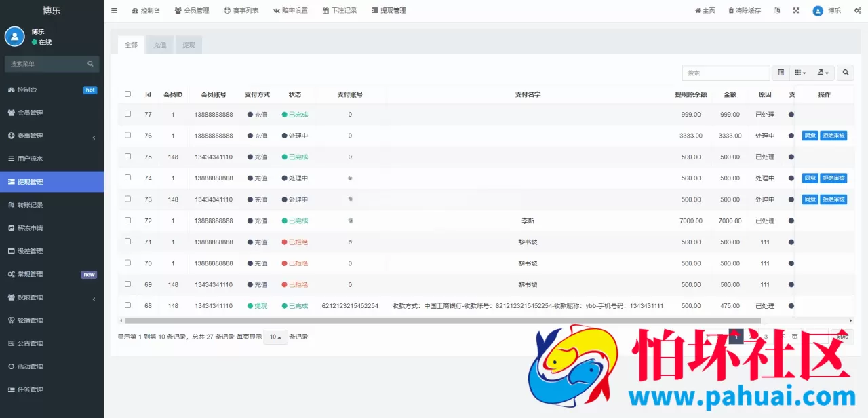
Task: Sort by the 会员ID column header
Action: [173, 94]
